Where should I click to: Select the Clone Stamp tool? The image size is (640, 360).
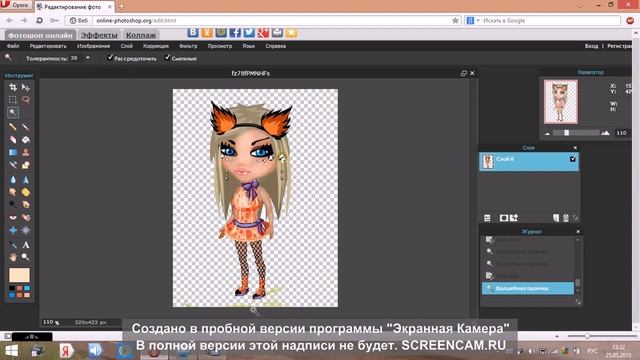click(26, 152)
